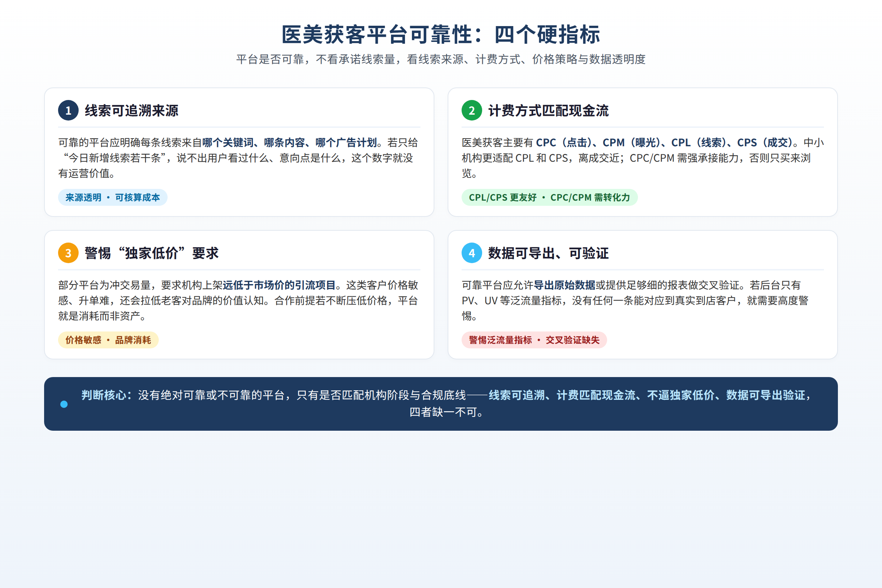Click the red tag 警惕泛流量指标 · 交叉验证缺失
882x588 pixels.
[534, 340]
